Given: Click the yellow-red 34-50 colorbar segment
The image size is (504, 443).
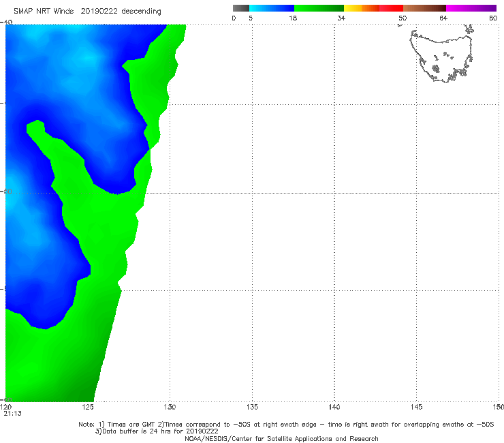Looking at the screenshot, I should coord(373,8).
